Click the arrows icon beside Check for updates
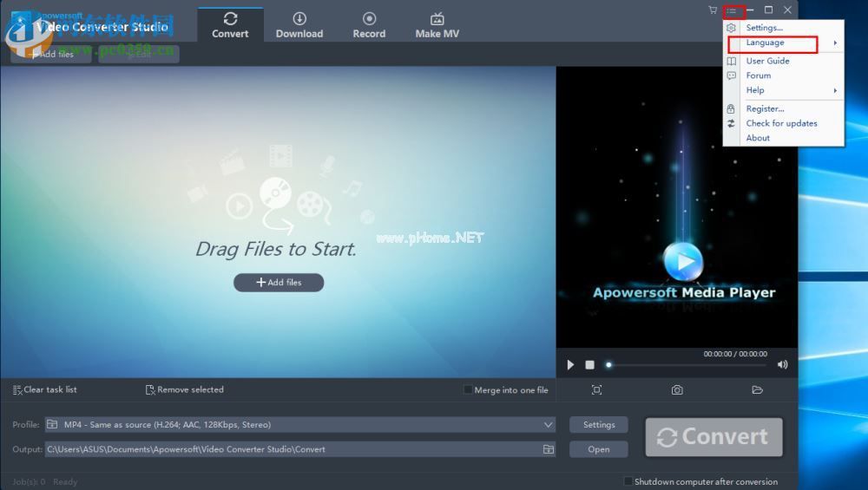868x490 pixels. (731, 123)
